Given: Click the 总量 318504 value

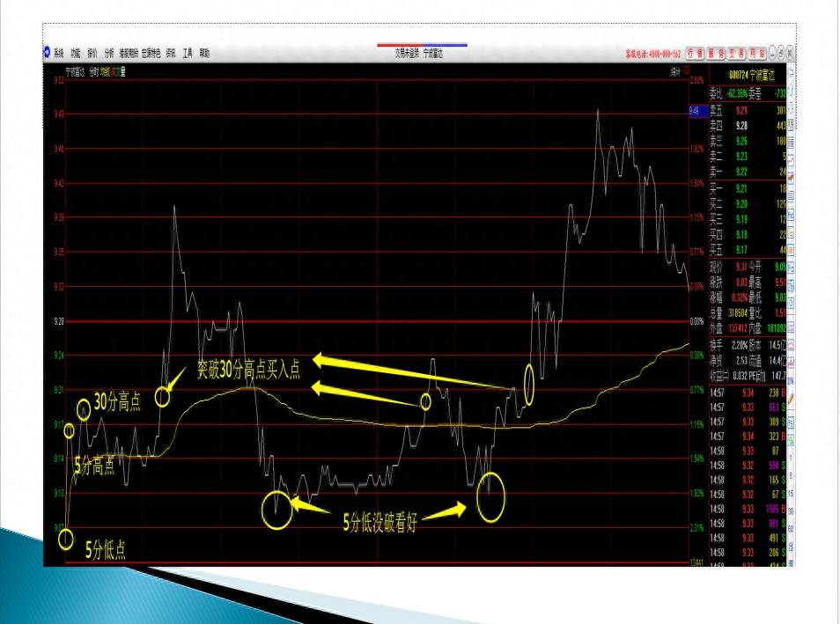Looking at the screenshot, I should pyautogui.click(x=738, y=313).
